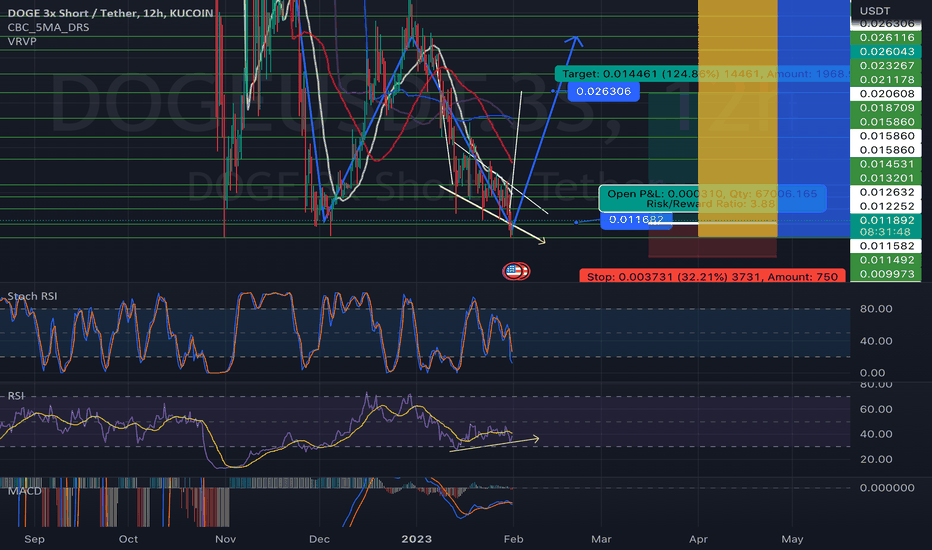
Task: Click the Feb label on time axis
Action: coord(514,539)
